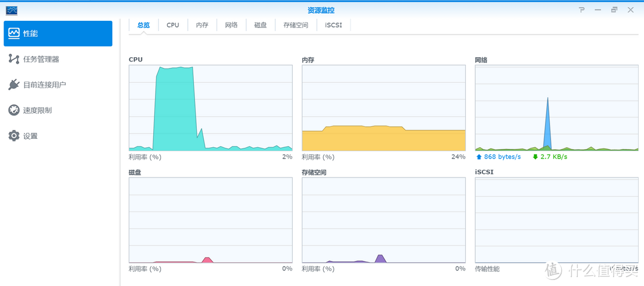Click the 磁盘 chart heading
This screenshot has height=286, width=644.
(x=135, y=172)
